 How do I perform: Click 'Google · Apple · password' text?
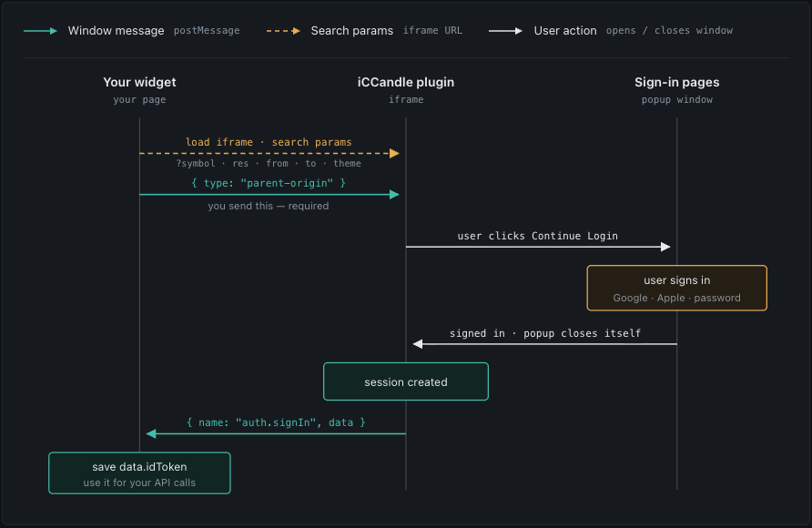(x=677, y=298)
